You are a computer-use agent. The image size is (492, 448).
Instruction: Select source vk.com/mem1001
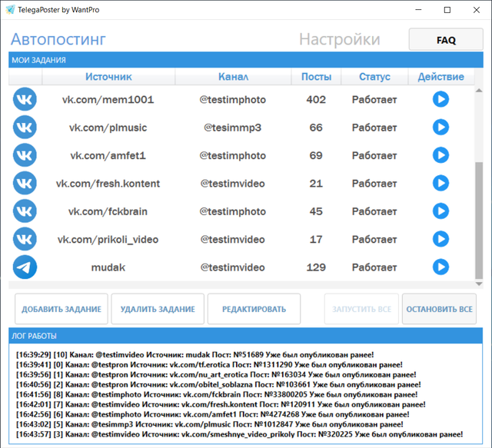point(108,100)
